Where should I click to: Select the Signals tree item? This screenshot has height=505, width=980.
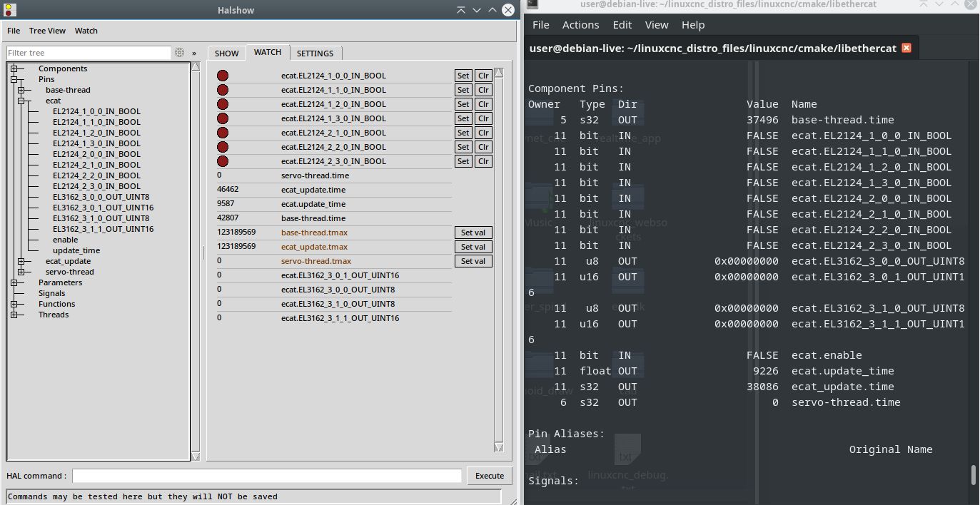[51, 293]
